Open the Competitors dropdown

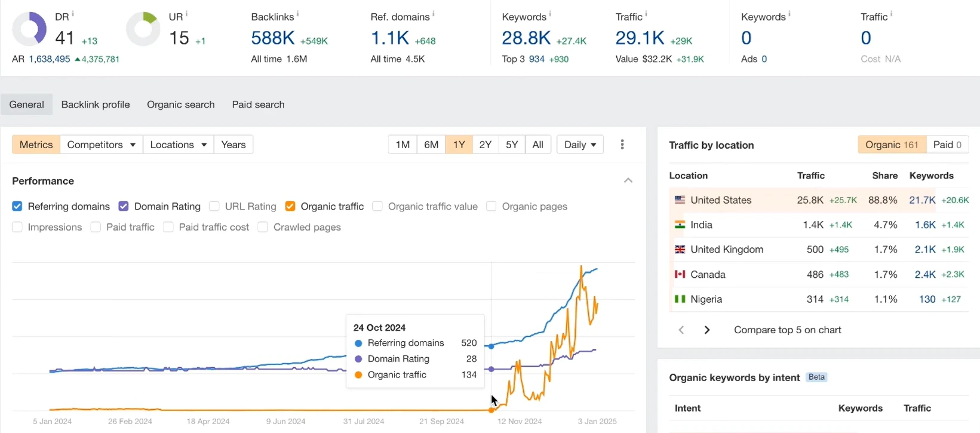[x=102, y=145]
